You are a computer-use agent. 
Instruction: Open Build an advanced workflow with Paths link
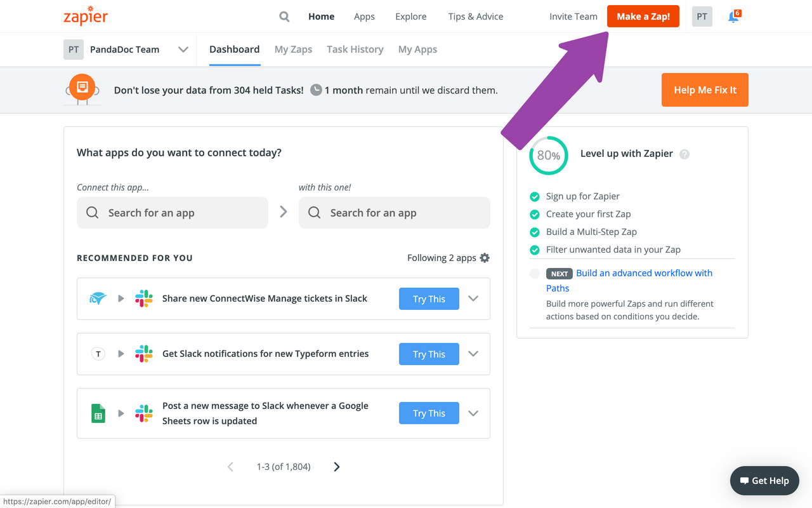pos(629,281)
